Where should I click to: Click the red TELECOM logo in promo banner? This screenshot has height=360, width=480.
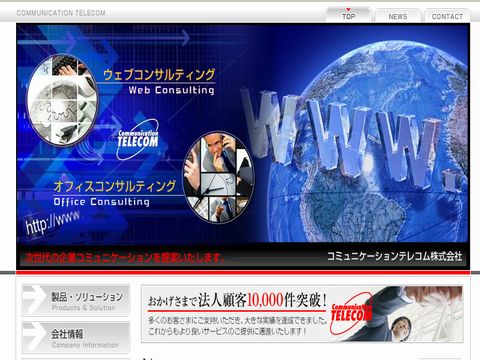pyautogui.click(x=351, y=313)
